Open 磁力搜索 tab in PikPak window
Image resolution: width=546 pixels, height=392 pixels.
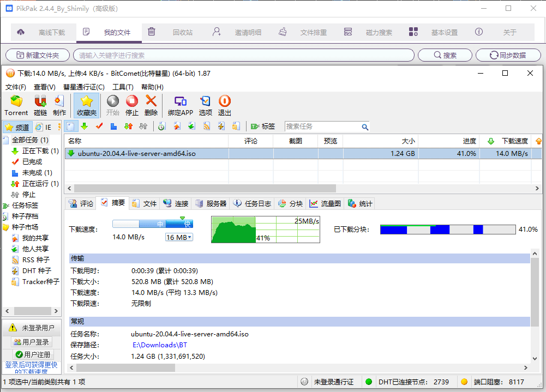pos(371,33)
